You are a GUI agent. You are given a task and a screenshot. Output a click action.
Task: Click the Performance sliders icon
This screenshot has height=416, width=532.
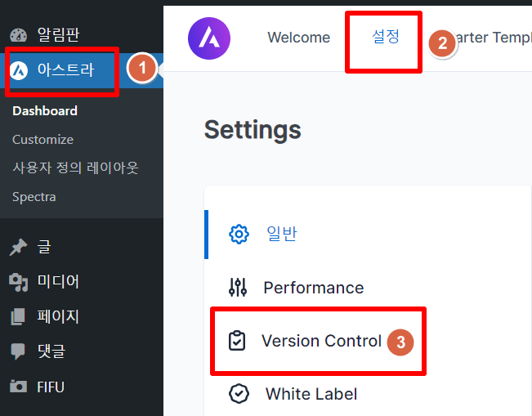[x=238, y=288]
